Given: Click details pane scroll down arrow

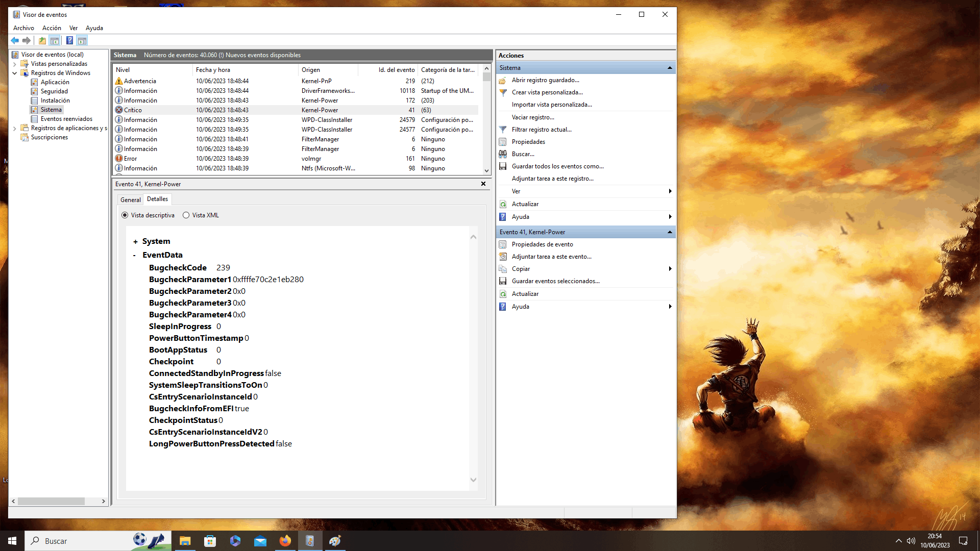Looking at the screenshot, I should (473, 480).
